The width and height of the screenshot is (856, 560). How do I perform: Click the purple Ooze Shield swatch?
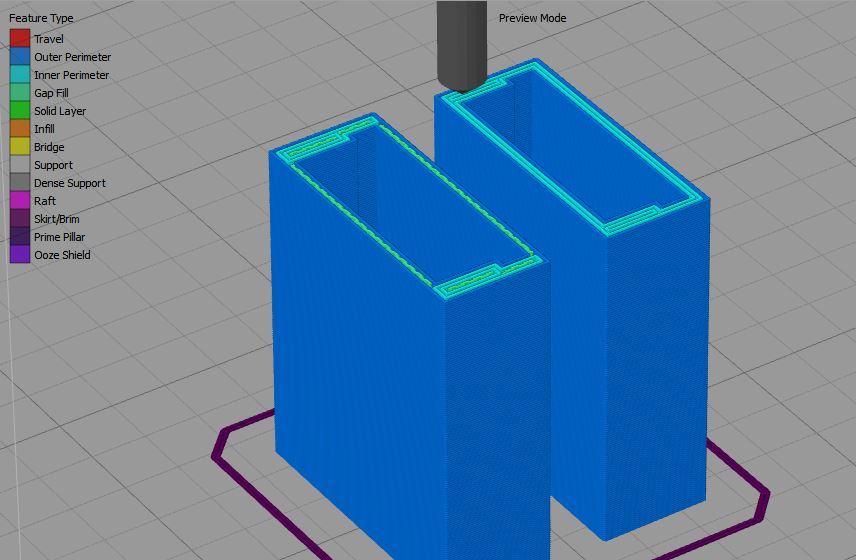20,254
